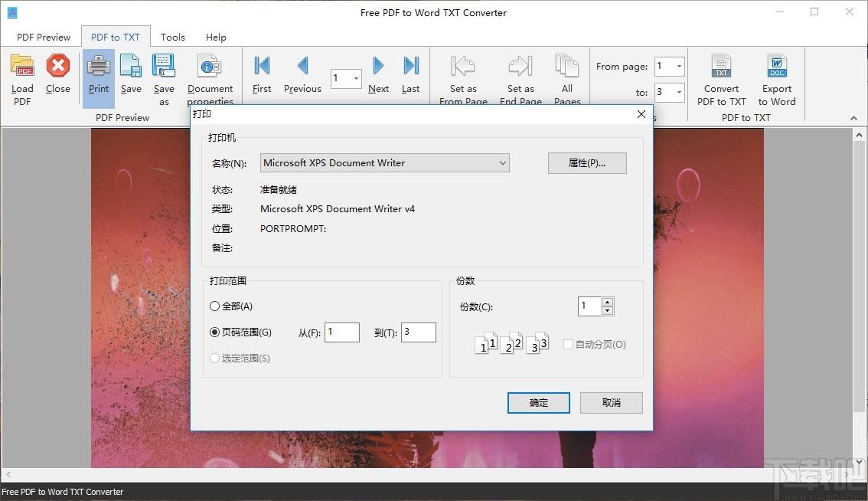This screenshot has width=868, height=501.
Task: Select 全部(A) radio button
Action: tap(215, 306)
